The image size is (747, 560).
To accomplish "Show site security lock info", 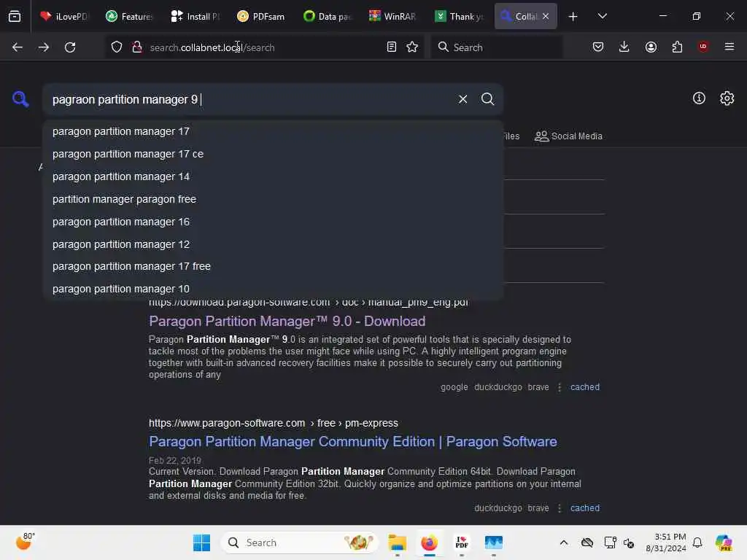I will (137, 47).
